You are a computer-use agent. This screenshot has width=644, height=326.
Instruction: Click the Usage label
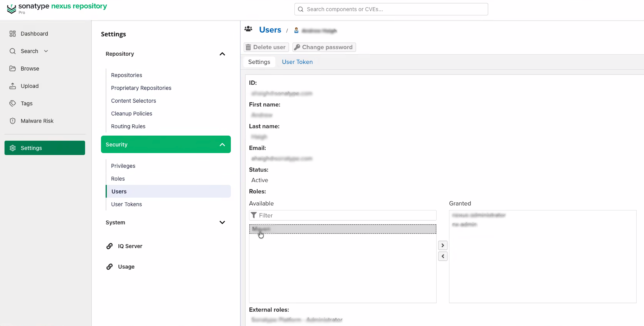coord(126,267)
